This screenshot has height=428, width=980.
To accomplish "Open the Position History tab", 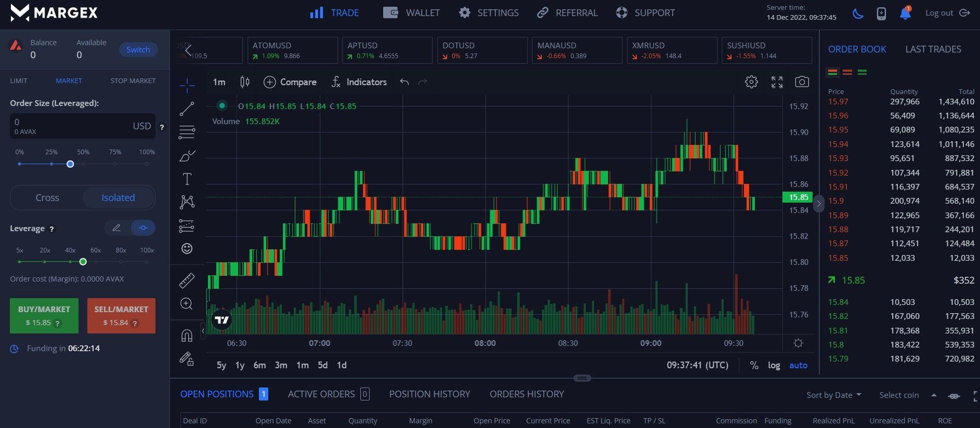I will click(x=429, y=394).
